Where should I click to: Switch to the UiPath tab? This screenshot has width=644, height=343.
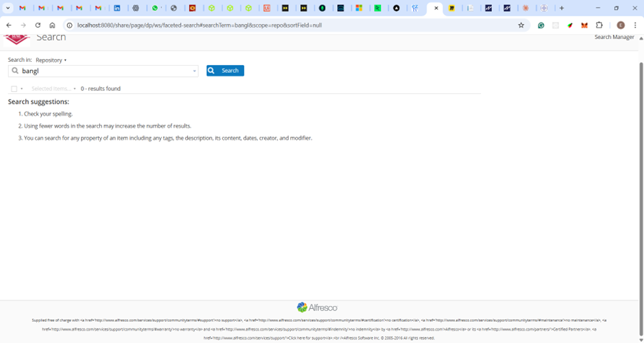pos(267,8)
